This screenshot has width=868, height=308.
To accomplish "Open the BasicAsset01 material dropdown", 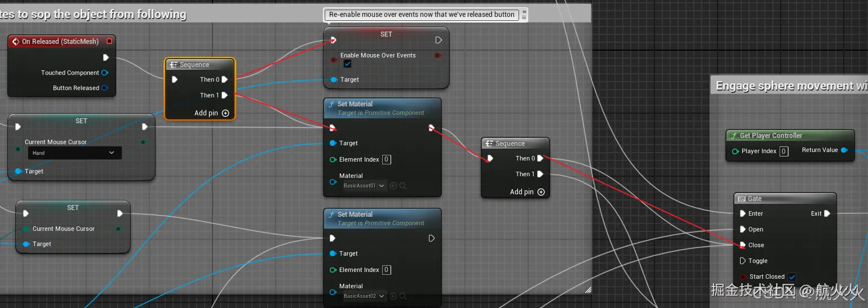I will (365, 185).
